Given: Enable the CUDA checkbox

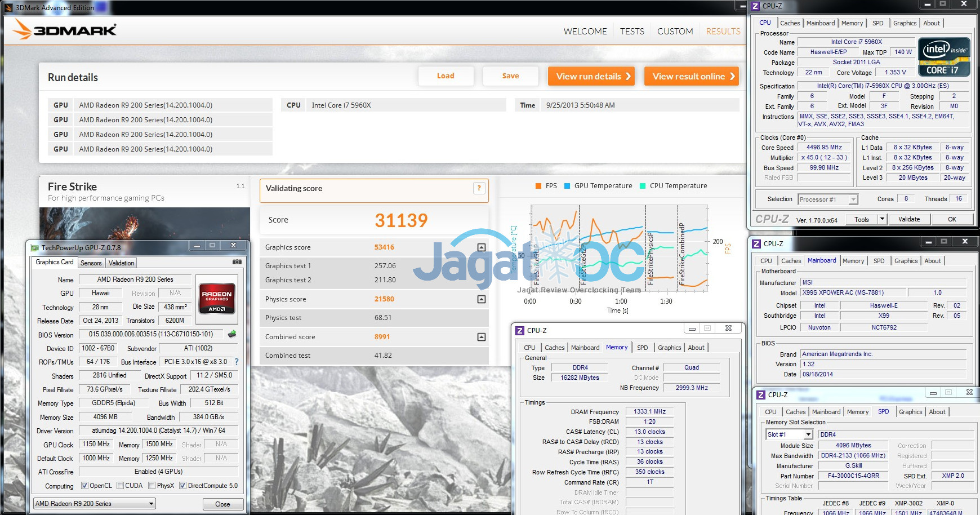Looking at the screenshot, I should 121,486.
